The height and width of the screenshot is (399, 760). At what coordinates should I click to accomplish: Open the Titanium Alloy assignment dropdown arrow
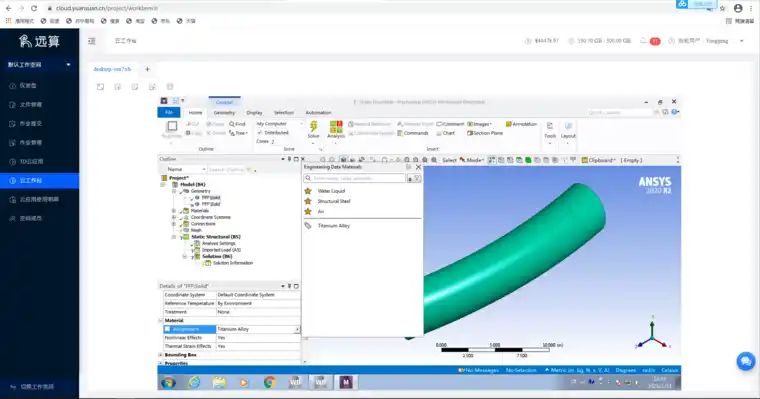click(x=297, y=329)
